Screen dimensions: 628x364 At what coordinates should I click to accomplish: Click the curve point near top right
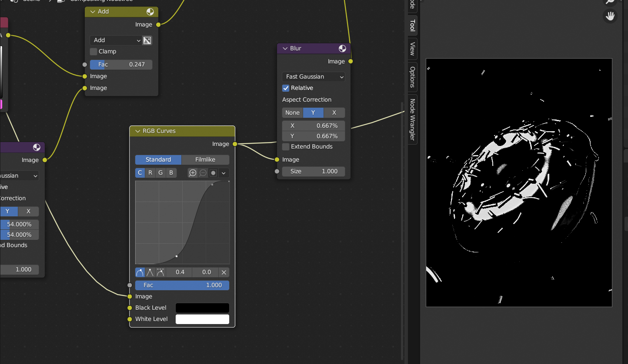212,185
